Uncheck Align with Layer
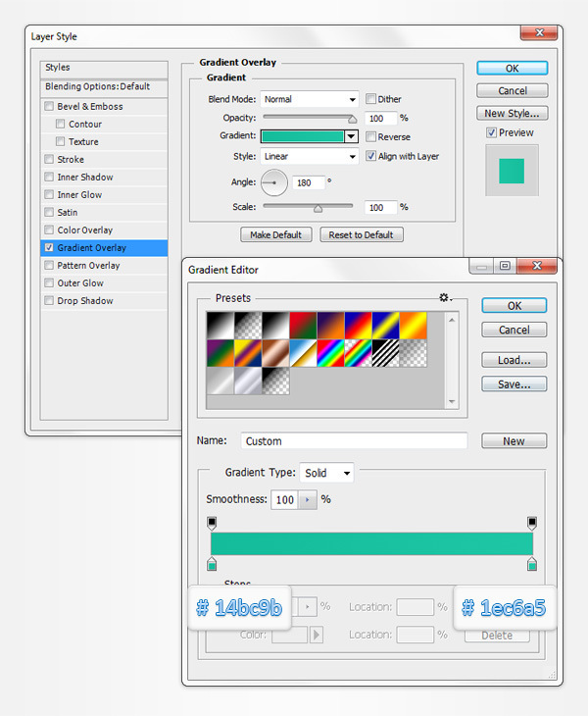588x716 pixels. 371,156
